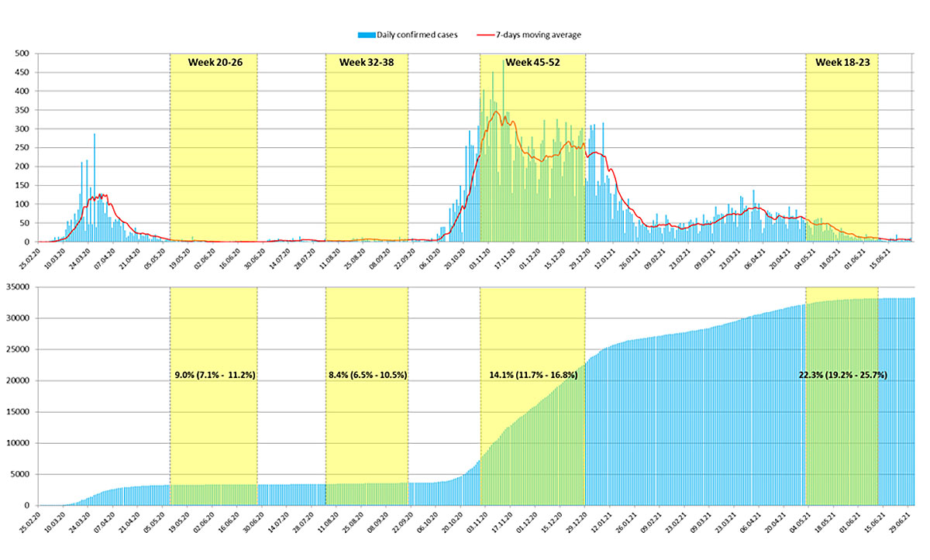Click the 'Week 18-23' label

pos(842,62)
